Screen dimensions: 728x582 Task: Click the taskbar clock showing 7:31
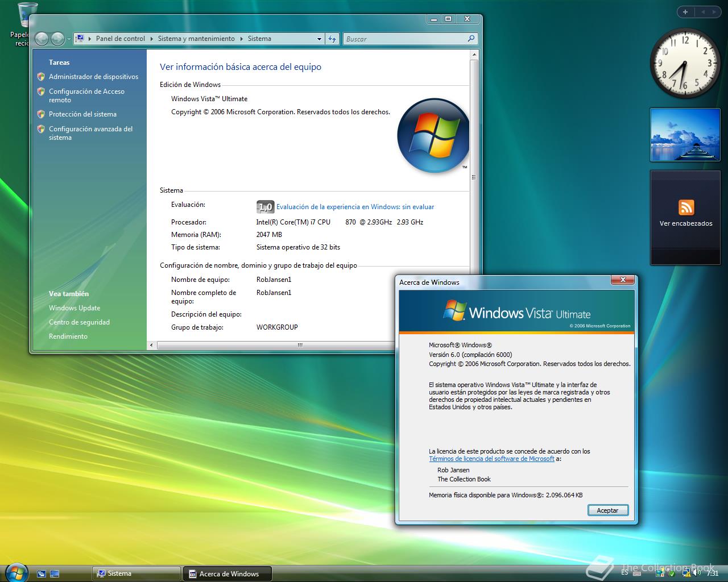pos(713,573)
